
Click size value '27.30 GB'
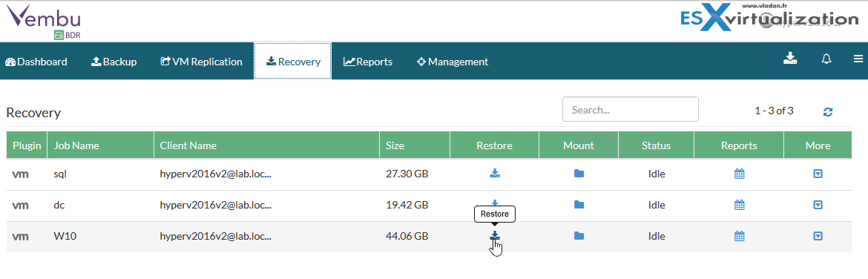point(407,174)
